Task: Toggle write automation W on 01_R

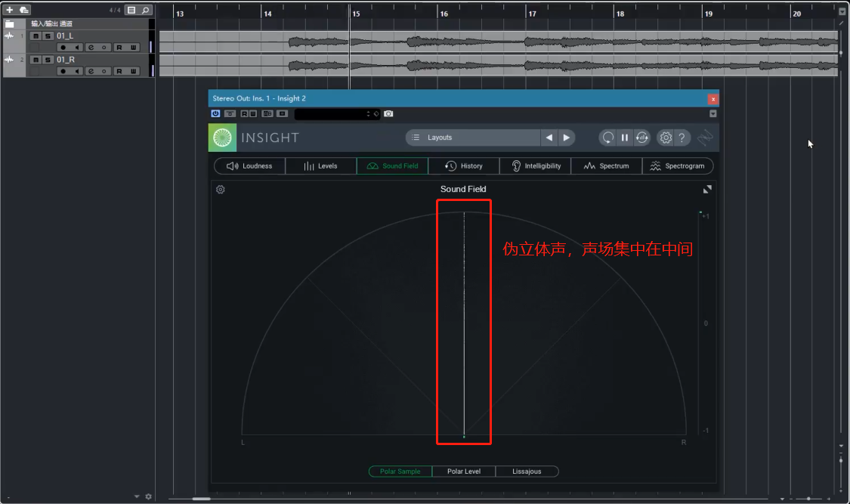Action: click(133, 71)
